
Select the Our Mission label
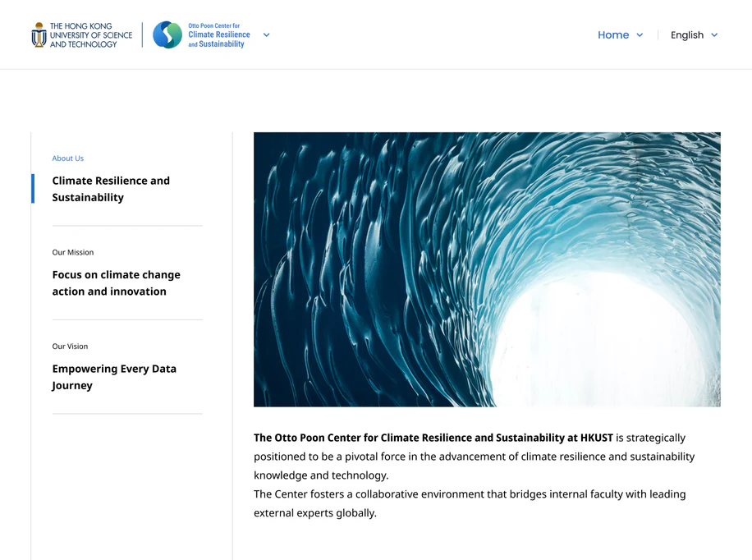tap(73, 252)
